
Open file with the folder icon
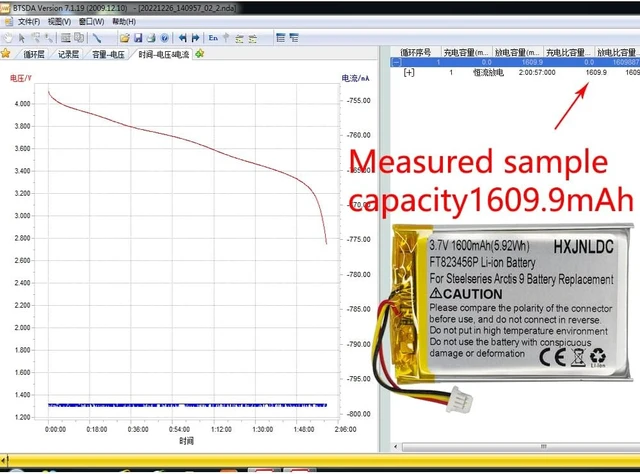[x=124, y=38]
